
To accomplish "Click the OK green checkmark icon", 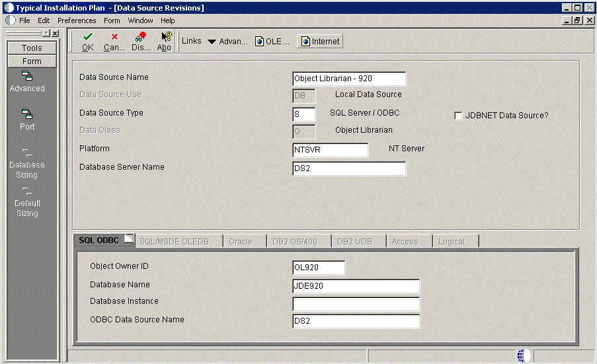I will tap(87, 36).
